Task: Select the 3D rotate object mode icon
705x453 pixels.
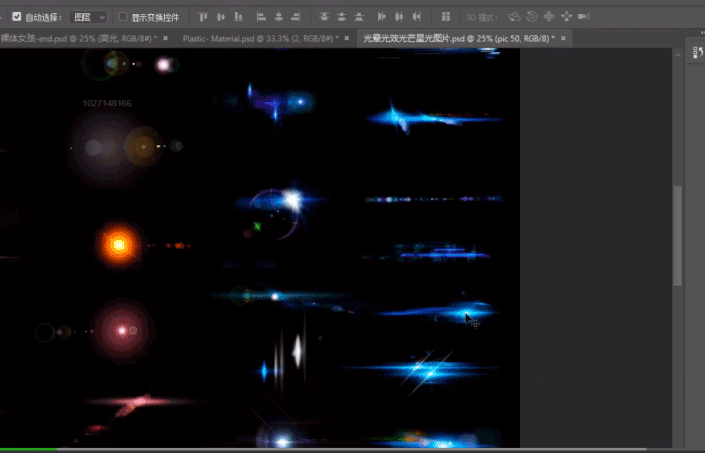Action: point(514,17)
